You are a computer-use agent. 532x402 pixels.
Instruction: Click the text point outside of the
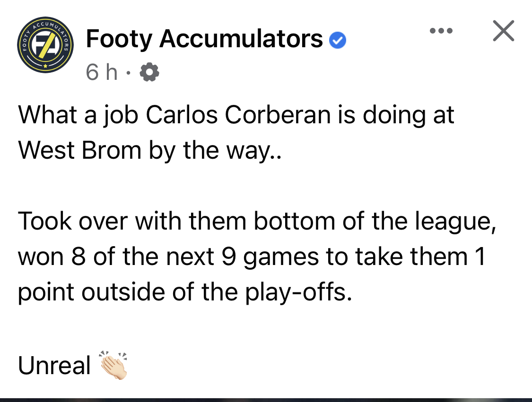click(x=128, y=292)
